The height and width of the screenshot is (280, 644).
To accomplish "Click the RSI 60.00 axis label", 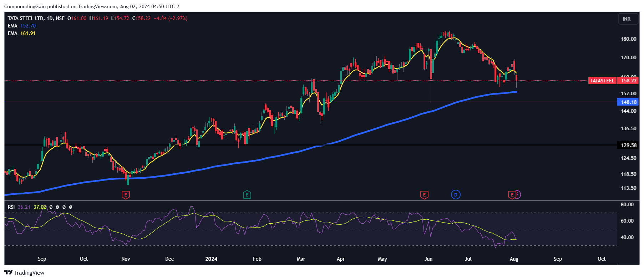I will (627, 221).
